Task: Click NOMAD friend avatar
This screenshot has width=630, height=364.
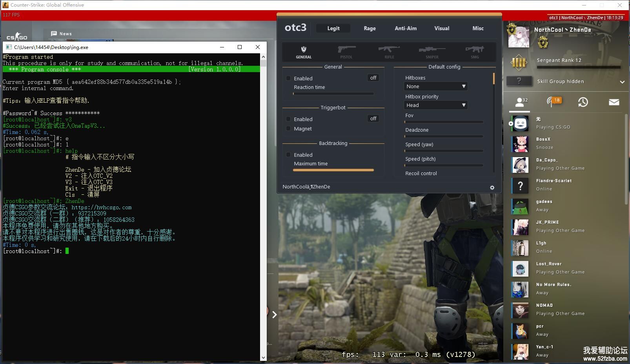Action: (520, 310)
